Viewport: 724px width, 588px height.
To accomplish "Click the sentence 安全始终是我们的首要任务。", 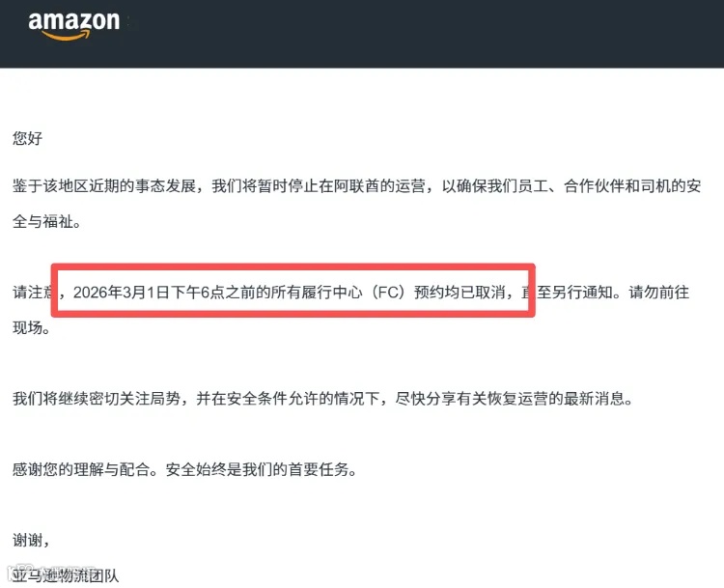I will coord(262,469).
